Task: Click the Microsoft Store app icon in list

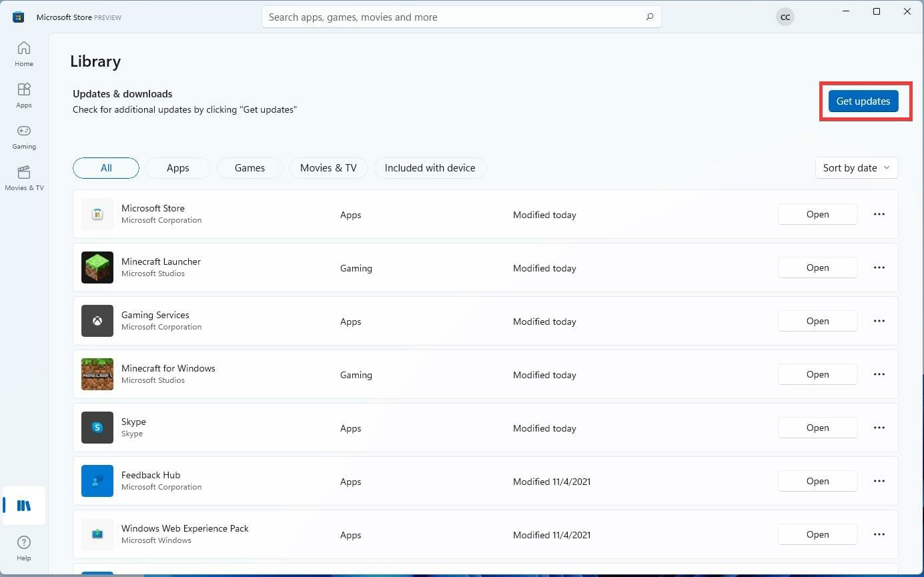Action: (97, 214)
